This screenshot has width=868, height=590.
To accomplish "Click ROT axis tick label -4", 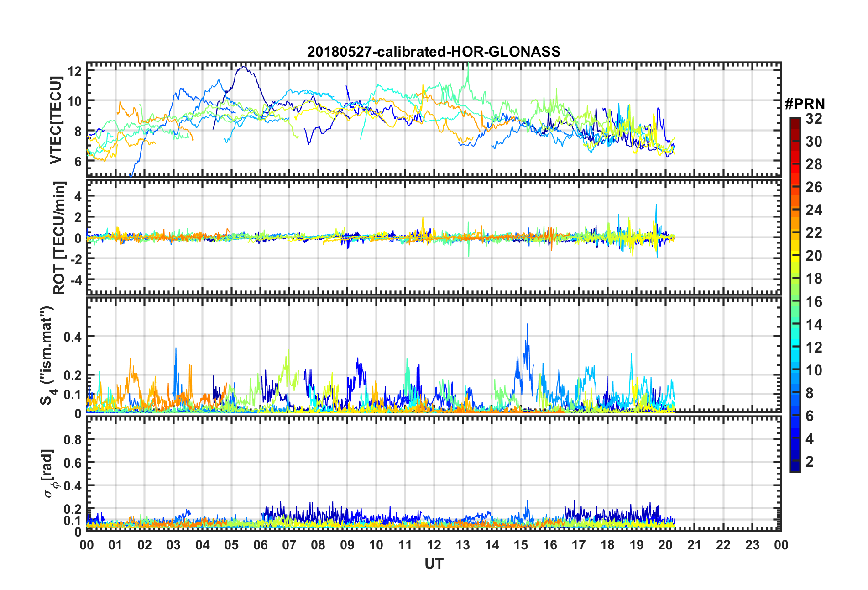I will point(75,279).
